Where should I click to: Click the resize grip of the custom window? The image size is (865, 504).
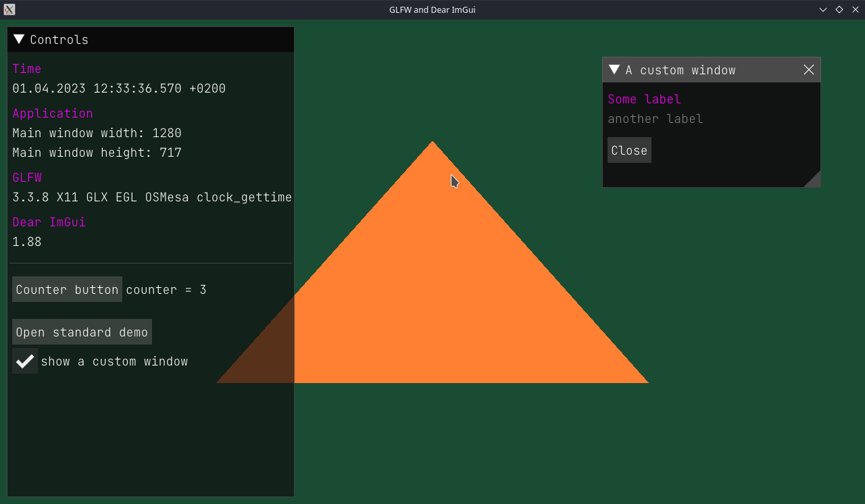(813, 179)
